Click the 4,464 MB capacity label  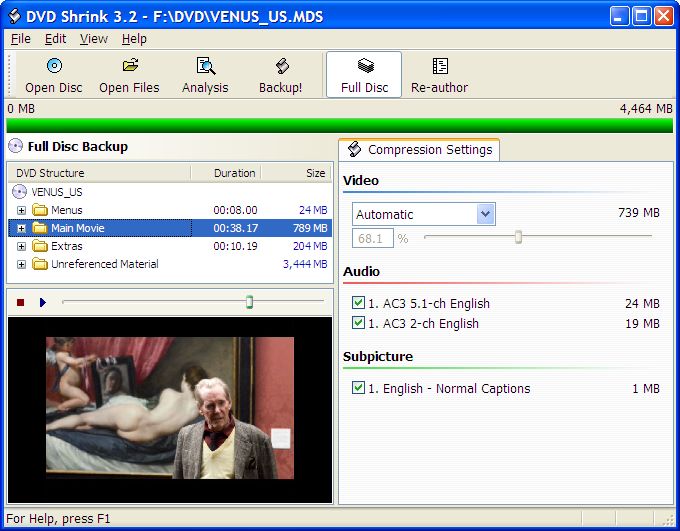point(646,108)
